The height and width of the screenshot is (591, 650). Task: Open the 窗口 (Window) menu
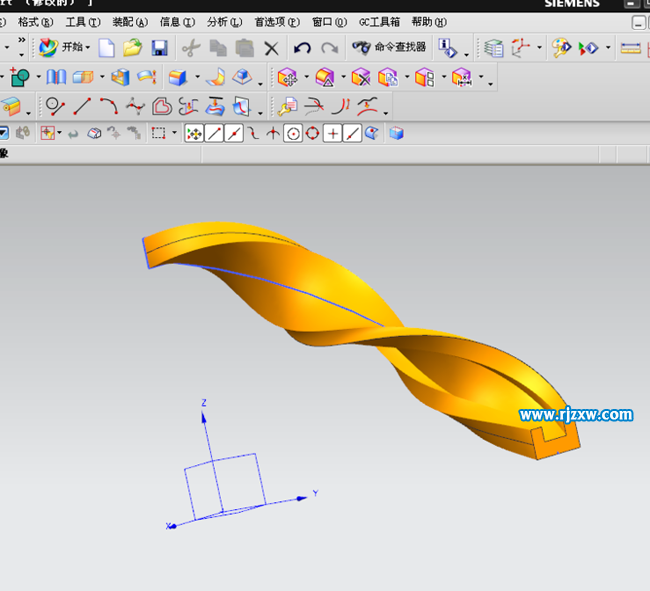coord(329,21)
